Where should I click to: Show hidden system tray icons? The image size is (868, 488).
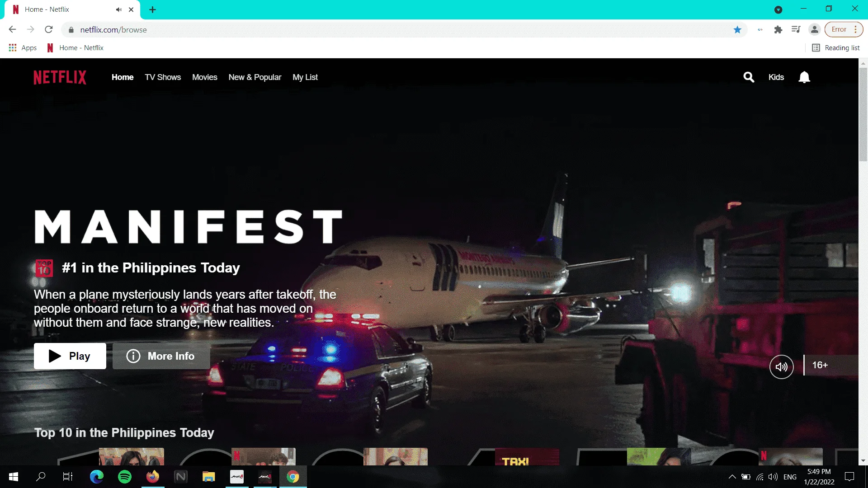coord(732,477)
